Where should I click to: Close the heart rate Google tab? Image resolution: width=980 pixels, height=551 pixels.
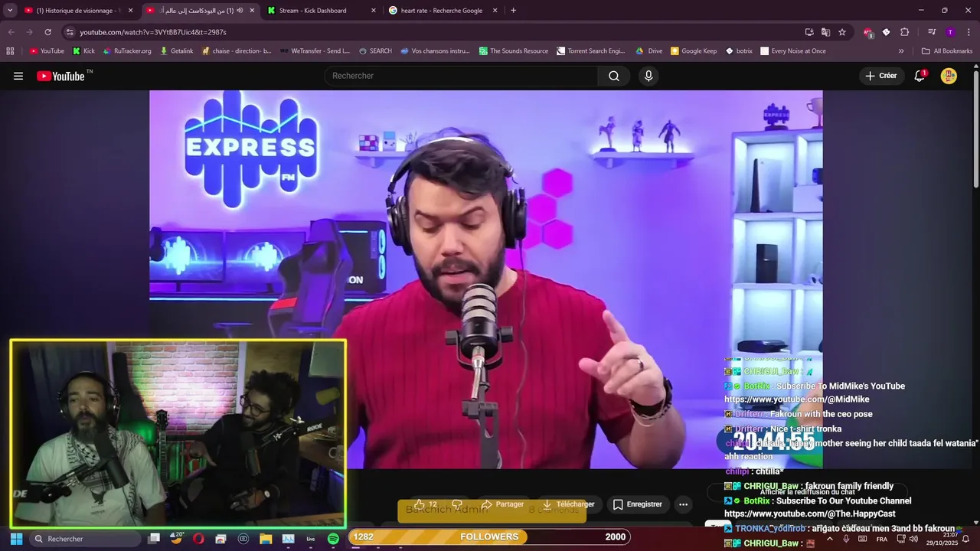pos(495,11)
